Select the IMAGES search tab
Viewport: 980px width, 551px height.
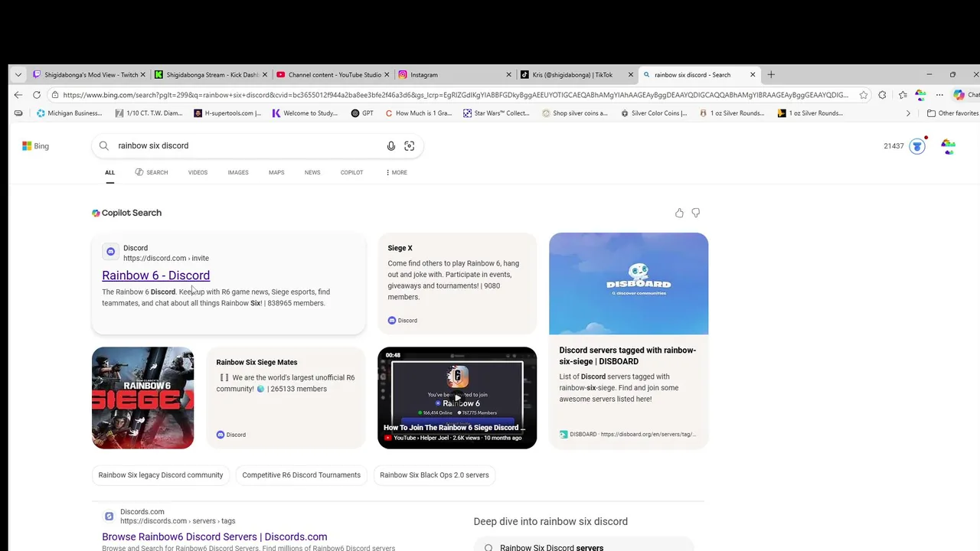tap(238, 172)
